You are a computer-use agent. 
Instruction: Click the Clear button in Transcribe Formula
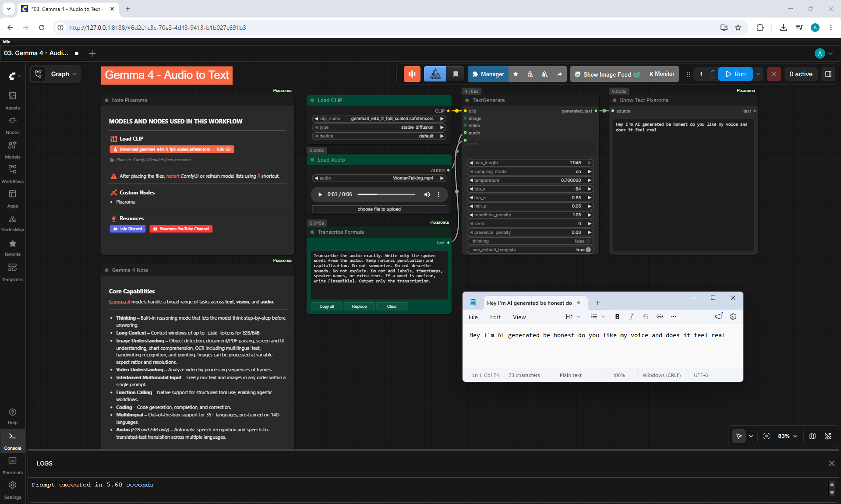(392, 307)
